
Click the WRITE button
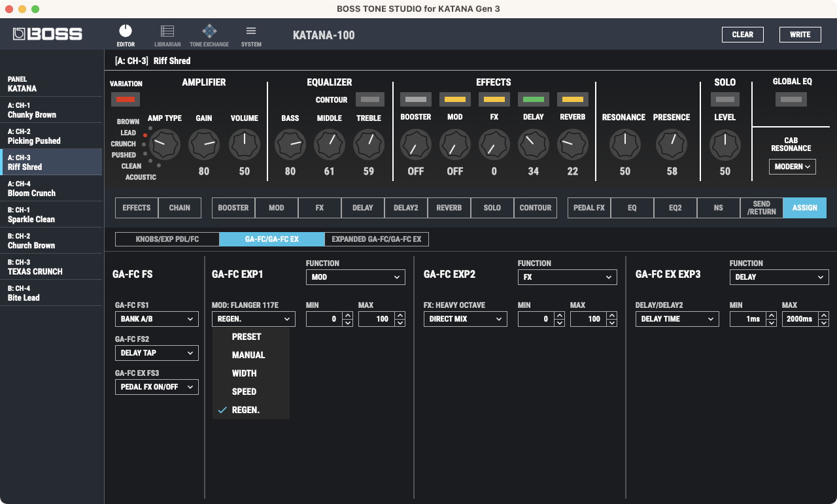coord(800,35)
